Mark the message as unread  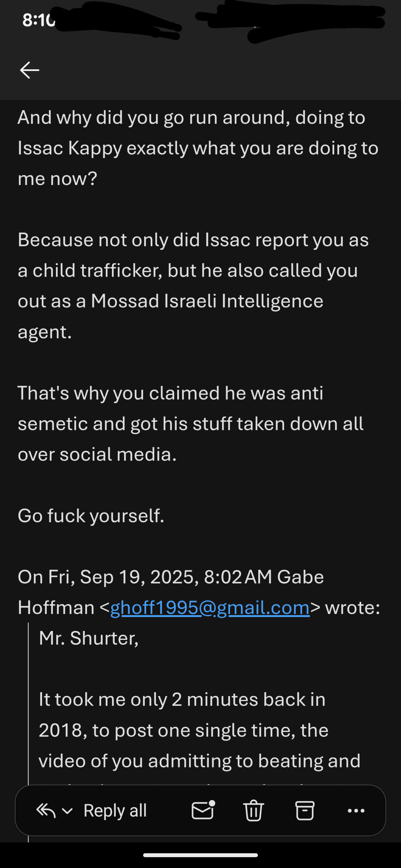pyautogui.click(x=203, y=810)
